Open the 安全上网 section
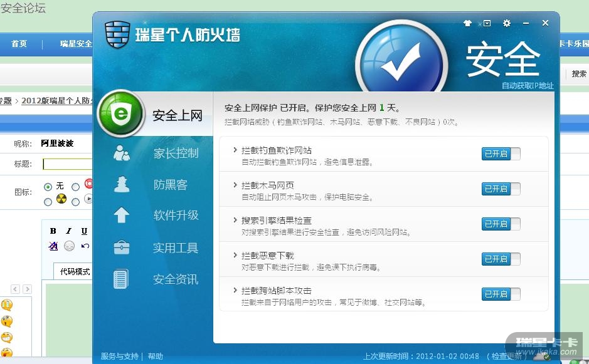 click(x=178, y=115)
